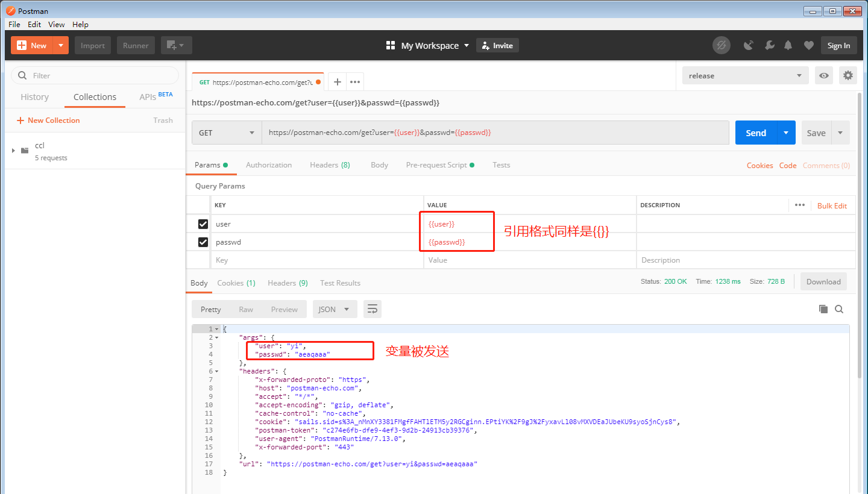Click the Import button
The width and height of the screenshot is (868, 494).
(x=93, y=45)
